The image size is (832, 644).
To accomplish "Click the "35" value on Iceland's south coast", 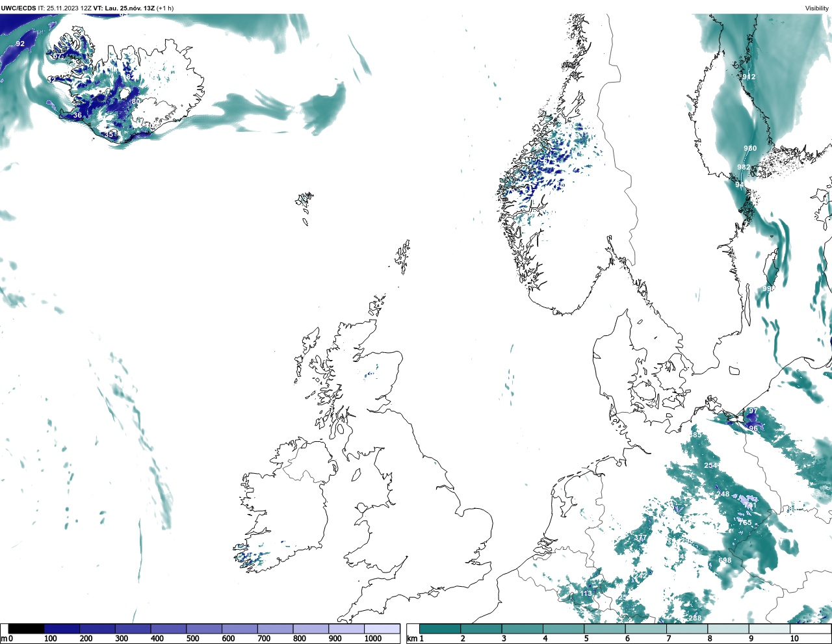I will 109,135.
